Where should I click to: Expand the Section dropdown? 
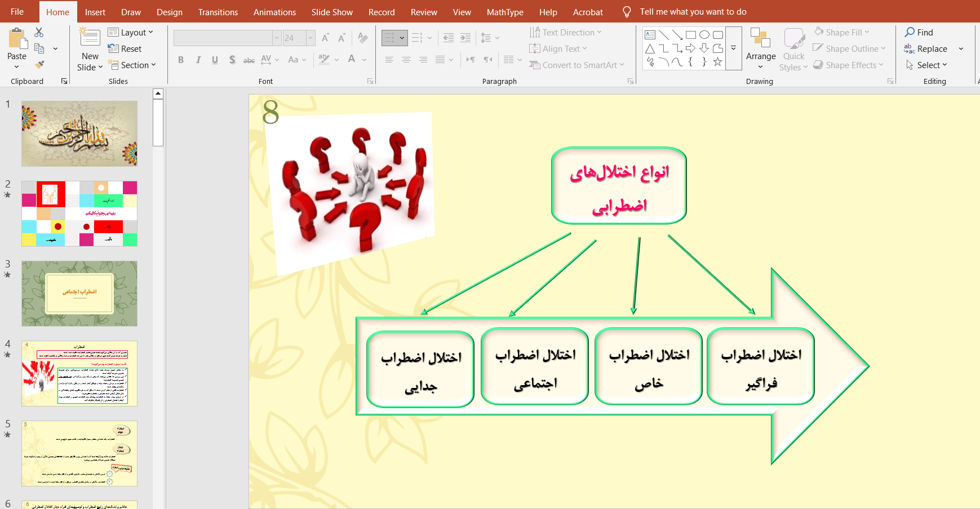pos(132,65)
